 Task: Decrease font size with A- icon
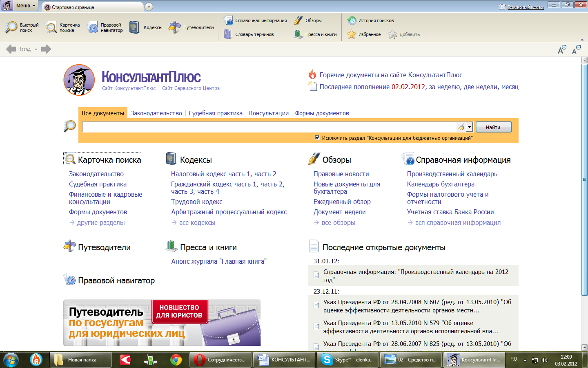click(x=576, y=49)
